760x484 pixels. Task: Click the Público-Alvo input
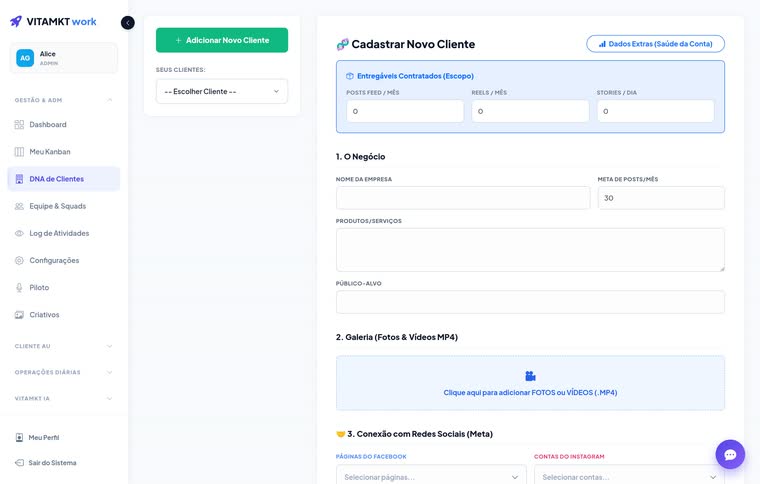pyautogui.click(x=530, y=302)
